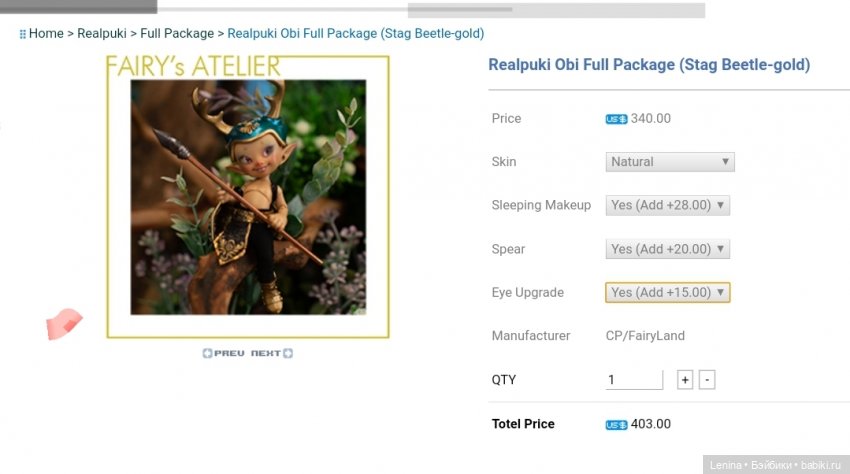Click the pink ribbon icon left of image

[64, 324]
